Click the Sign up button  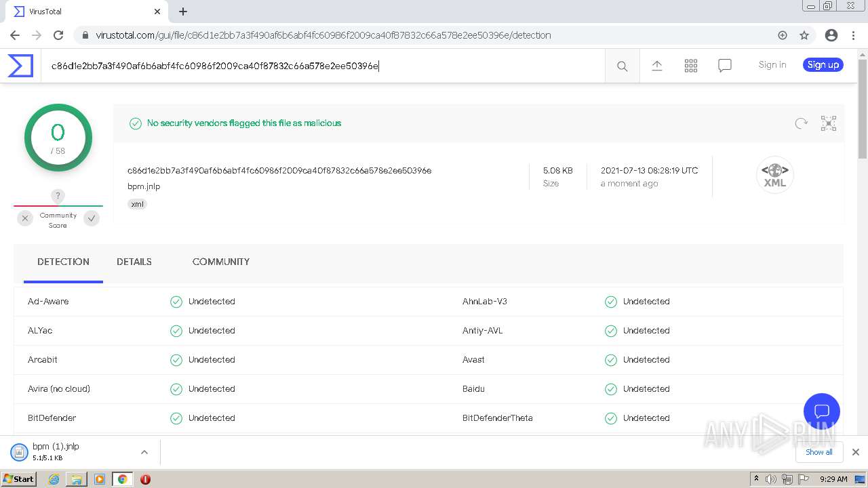point(823,65)
